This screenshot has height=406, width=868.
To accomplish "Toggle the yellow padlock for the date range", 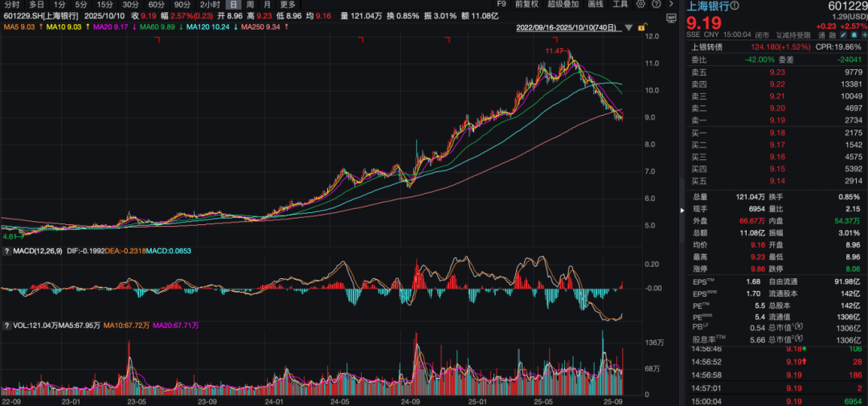I will click(x=642, y=27).
